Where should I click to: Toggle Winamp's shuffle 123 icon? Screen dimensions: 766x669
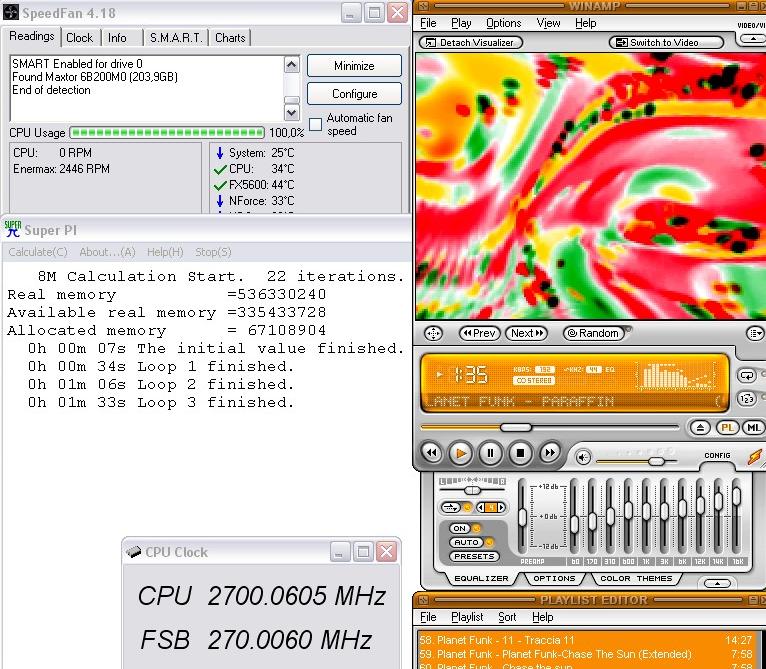click(x=746, y=398)
